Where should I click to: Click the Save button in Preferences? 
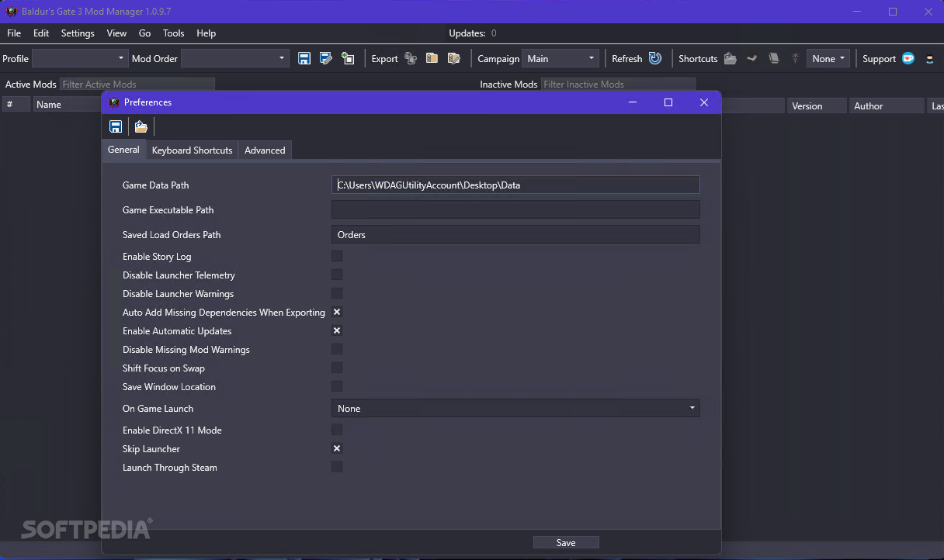566,542
